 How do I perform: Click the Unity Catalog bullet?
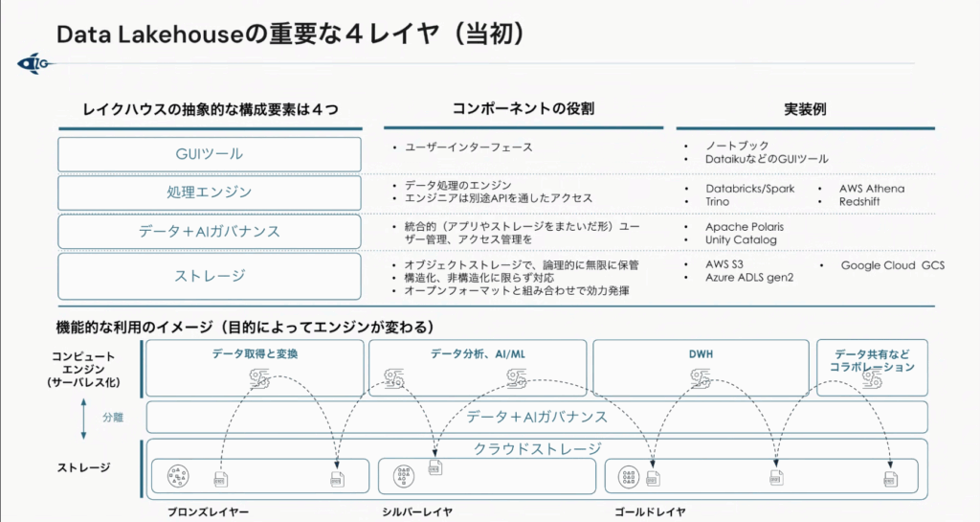[x=741, y=240]
